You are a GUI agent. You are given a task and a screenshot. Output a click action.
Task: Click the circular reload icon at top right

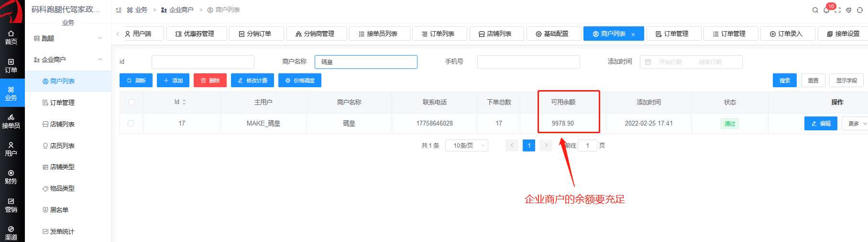click(x=860, y=10)
